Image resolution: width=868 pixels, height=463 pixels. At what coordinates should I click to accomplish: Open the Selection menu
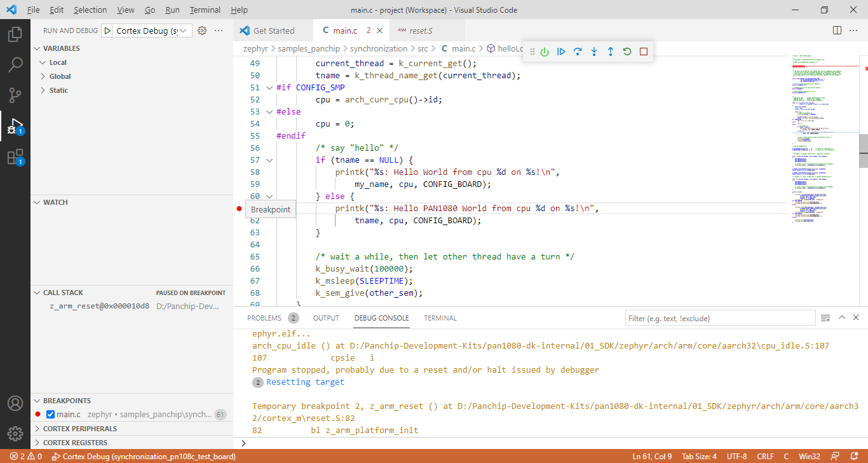90,10
